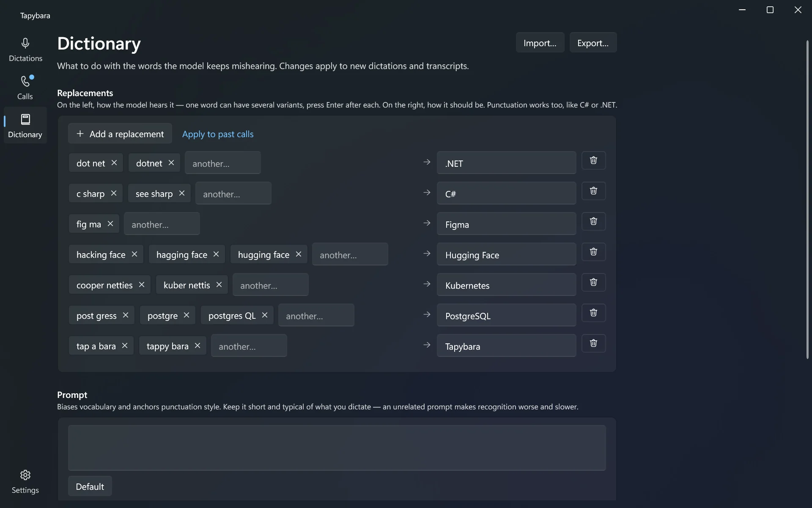812x508 pixels.
Task: Click the vertical scrollbar of the page
Action: click(x=807, y=200)
